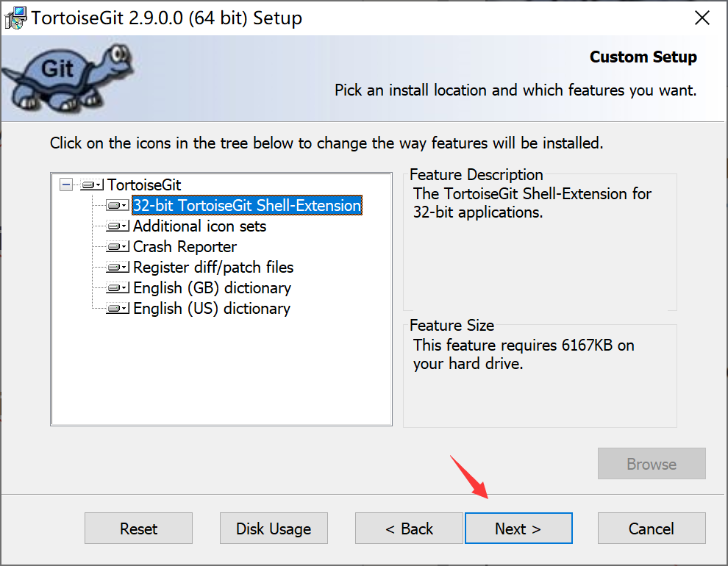
Task: Select English (US) dictionary feature
Action: [x=212, y=309]
